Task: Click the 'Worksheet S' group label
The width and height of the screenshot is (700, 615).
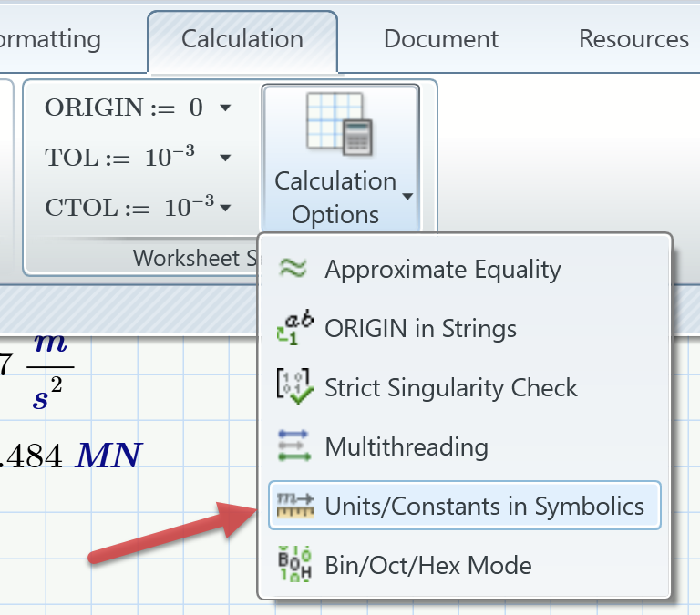Action: 195,258
